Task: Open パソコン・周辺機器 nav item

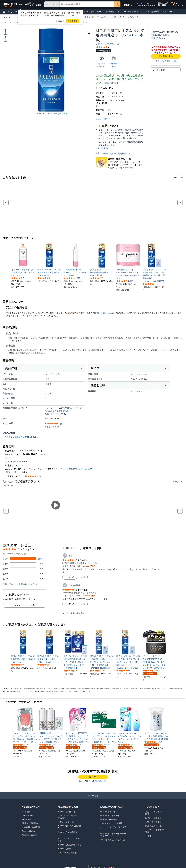Action: point(150,11)
